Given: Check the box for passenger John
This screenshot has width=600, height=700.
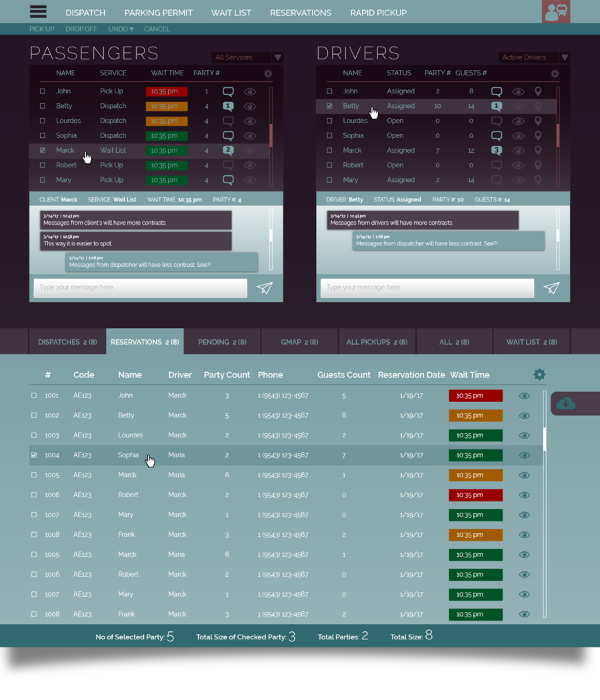Looking at the screenshot, I should [43, 91].
